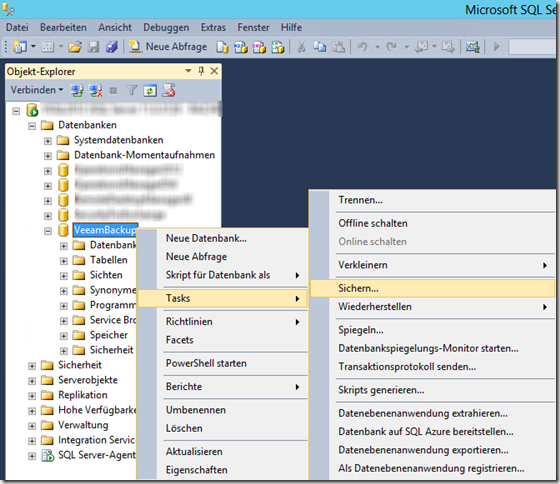
Task: Pin the Objekt-Explorer panel with pushpin
Action: pos(201,71)
